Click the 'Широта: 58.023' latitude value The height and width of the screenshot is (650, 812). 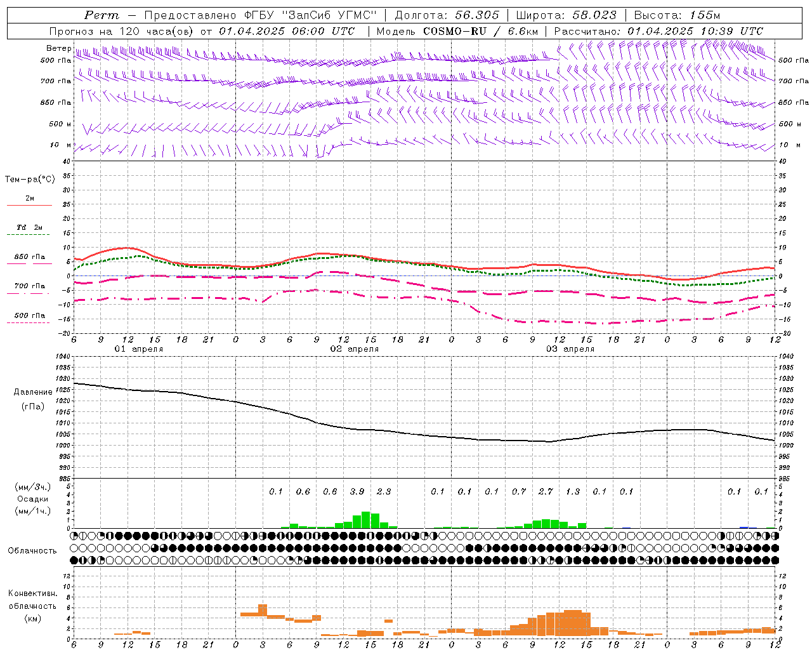566,15
